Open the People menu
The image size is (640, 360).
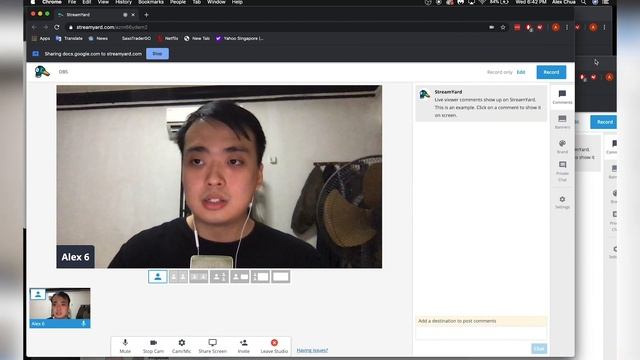(178, 2)
